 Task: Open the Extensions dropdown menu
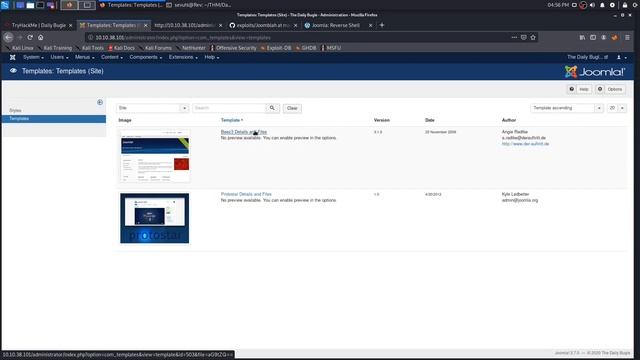[x=183, y=57]
